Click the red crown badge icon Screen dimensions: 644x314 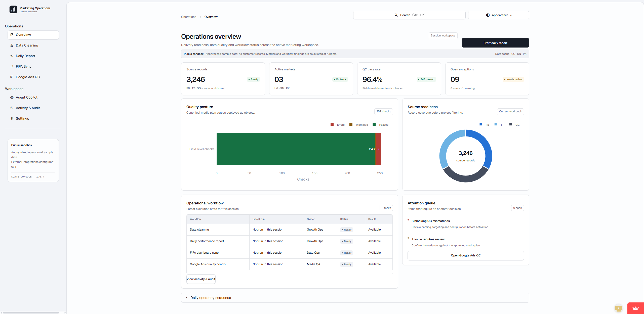636,308
